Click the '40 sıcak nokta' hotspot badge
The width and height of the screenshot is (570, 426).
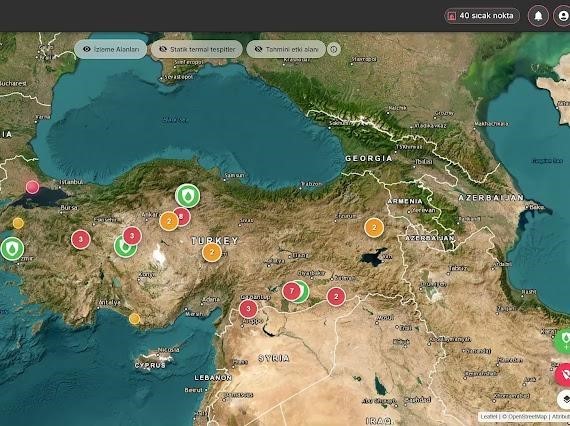[x=482, y=16]
